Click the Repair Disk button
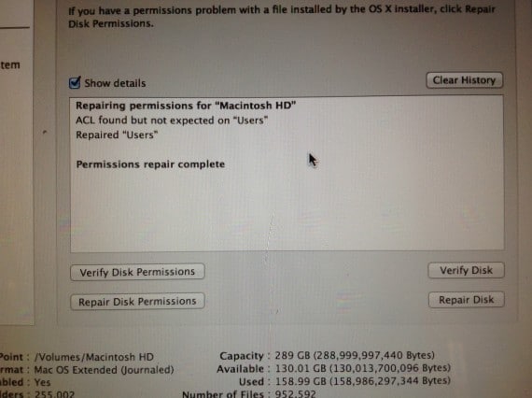The width and height of the screenshot is (532, 398). coord(466,300)
